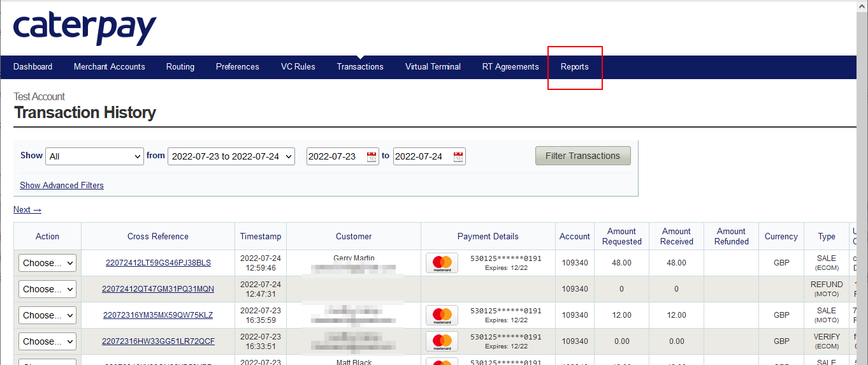
Task: Open the VC Rules menu item
Action: click(x=298, y=67)
